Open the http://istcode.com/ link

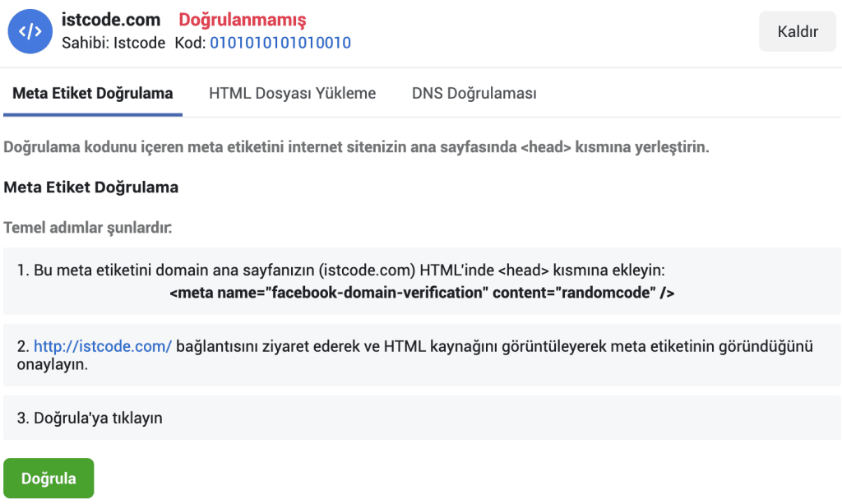click(103, 347)
